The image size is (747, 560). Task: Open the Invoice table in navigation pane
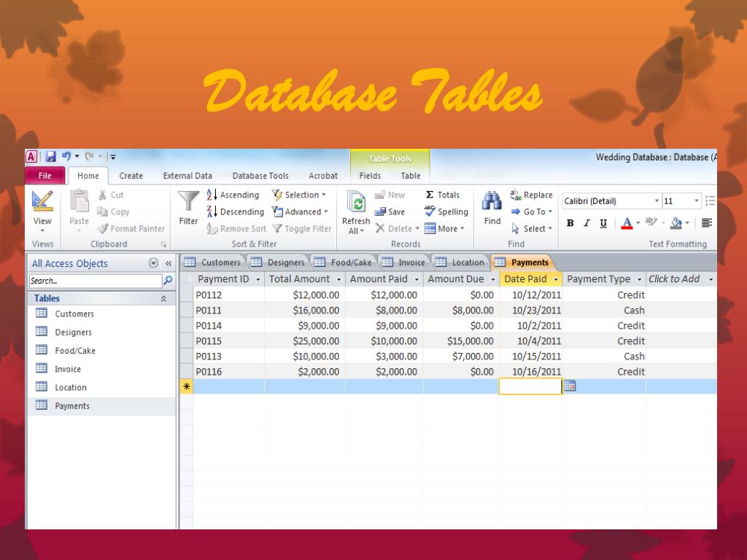click(x=68, y=369)
